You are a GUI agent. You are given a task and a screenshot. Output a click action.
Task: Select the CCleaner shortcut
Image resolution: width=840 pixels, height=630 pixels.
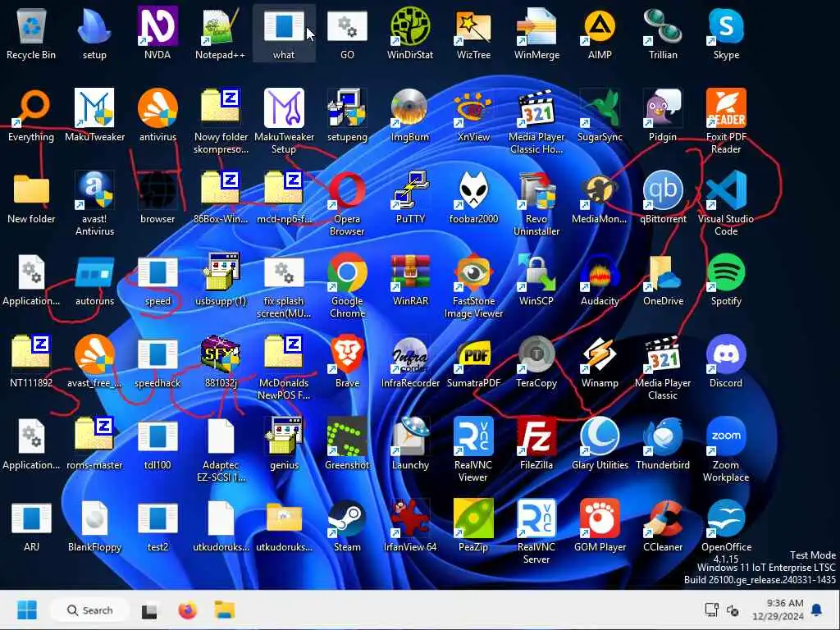tap(663, 518)
